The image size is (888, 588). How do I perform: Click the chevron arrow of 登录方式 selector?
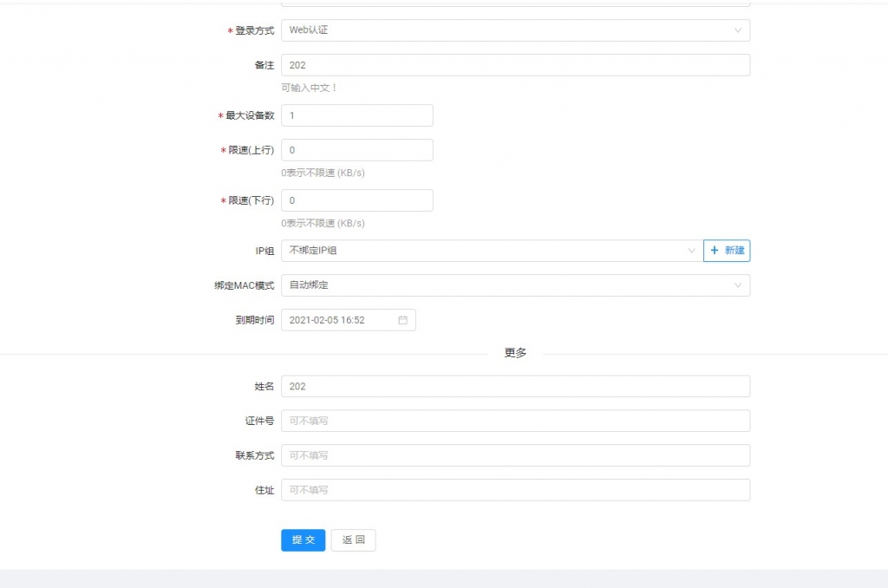[738, 30]
